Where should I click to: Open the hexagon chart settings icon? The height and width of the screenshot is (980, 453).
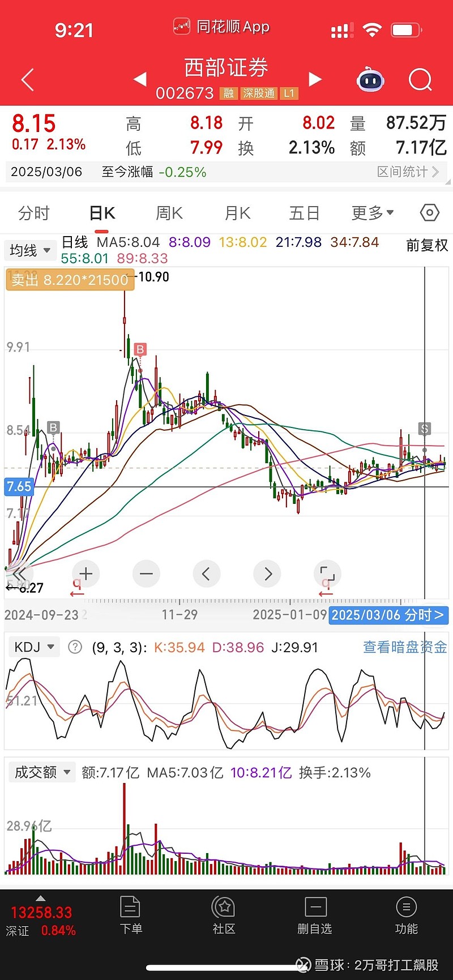[430, 213]
